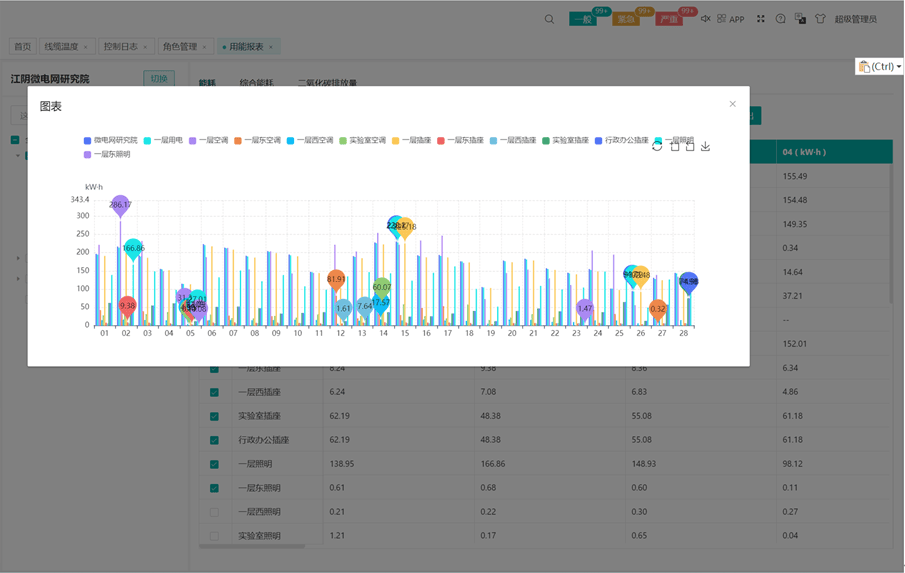Viewport: 905px width, 573px height.
Task: Switch to the 角色管理 tab
Action: 180,47
